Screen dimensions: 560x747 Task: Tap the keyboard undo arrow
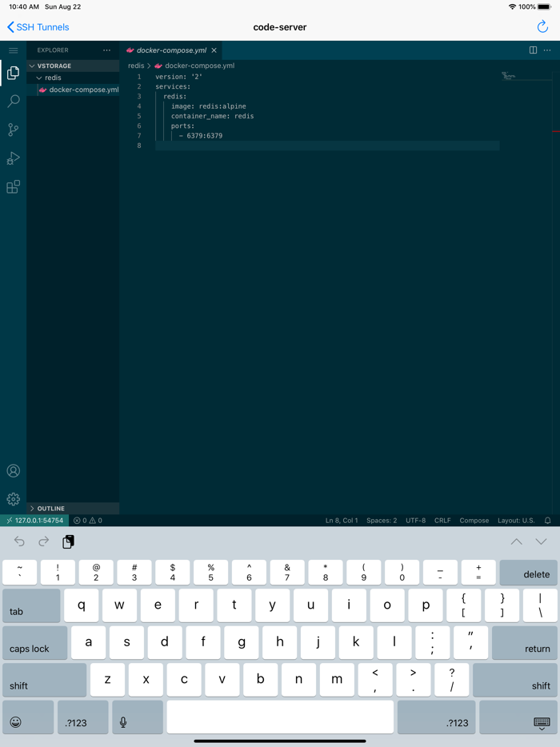[x=19, y=541]
